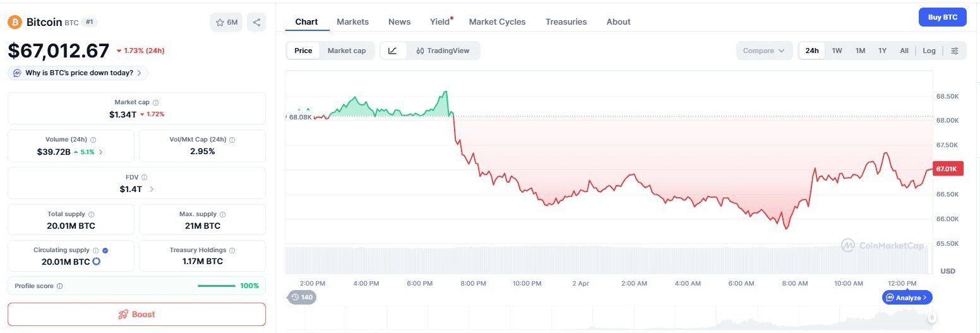This screenshot has height=333, width=980.
Task: Switch to TradingView chart mode
Action: point(443,51)
